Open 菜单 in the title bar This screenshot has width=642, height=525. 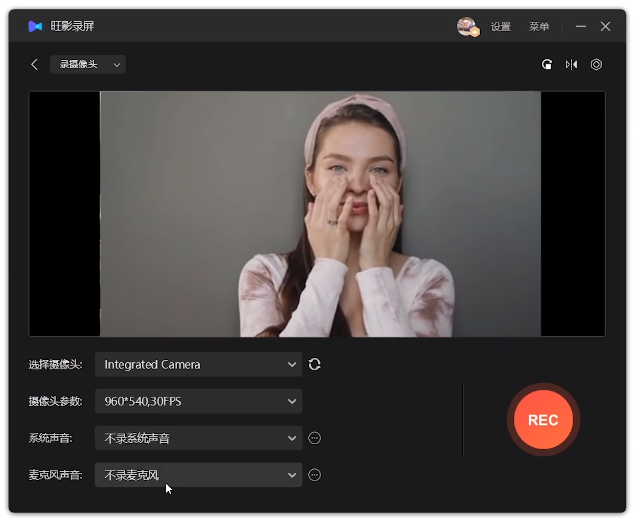point(538,27)
